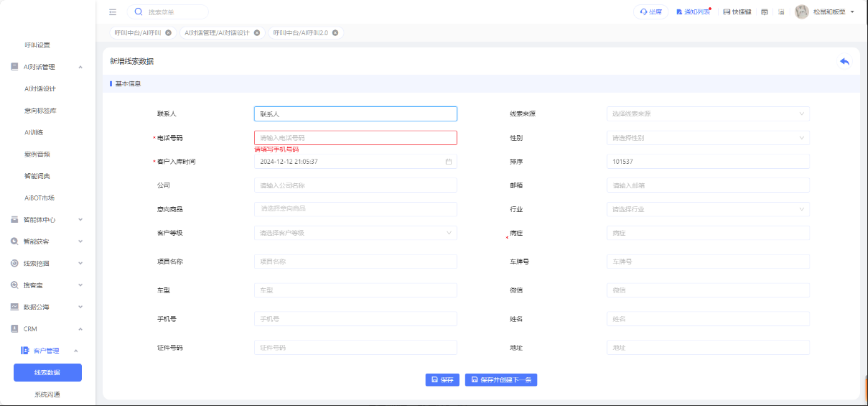The image size is (868, 406).
Task: Open the 通知列表 notifications
Action: pos(693,12)
